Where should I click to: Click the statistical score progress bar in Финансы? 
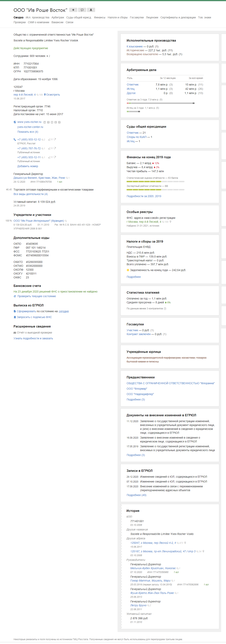point(155,181)
